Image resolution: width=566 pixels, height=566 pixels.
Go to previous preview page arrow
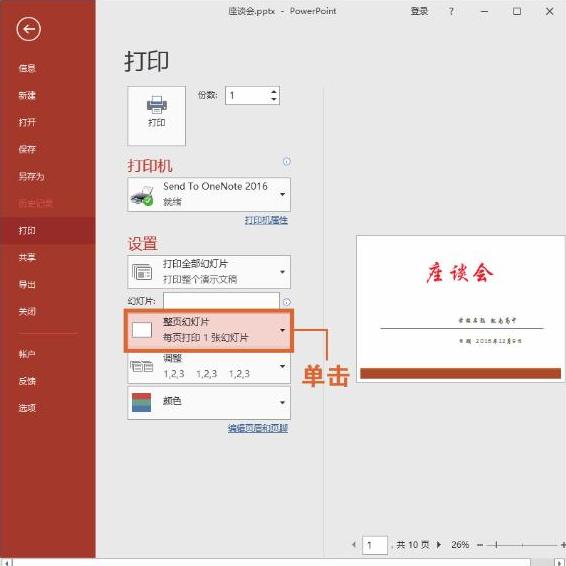coord(354,544)
